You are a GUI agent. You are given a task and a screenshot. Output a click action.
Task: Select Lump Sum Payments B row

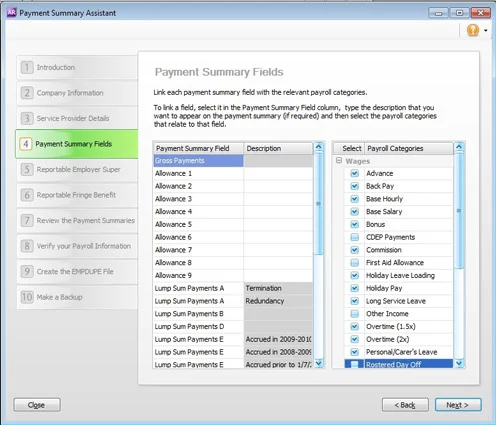click(x=233, y=314)
